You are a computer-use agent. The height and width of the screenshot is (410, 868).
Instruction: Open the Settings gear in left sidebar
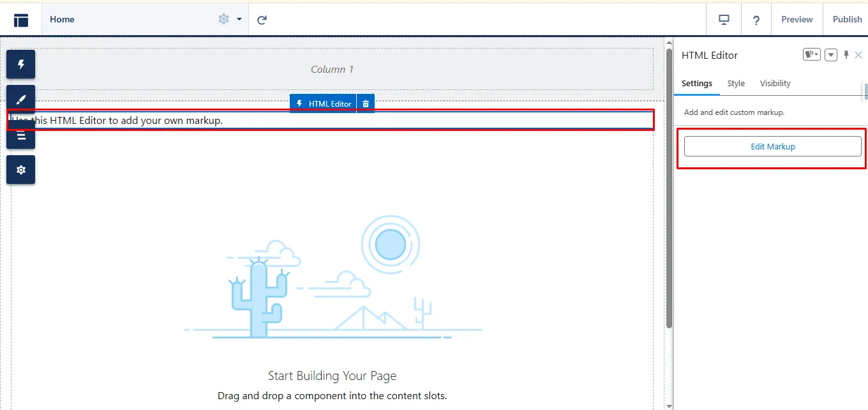[20, 170]
